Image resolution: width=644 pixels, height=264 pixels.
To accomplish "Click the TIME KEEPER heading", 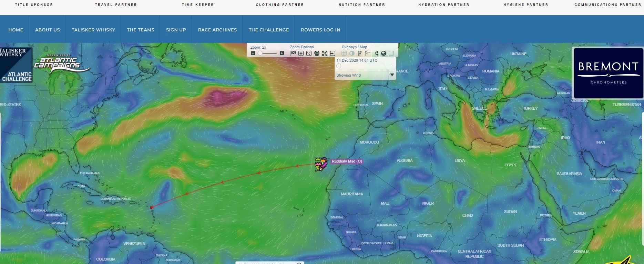I will click(198, 5).
